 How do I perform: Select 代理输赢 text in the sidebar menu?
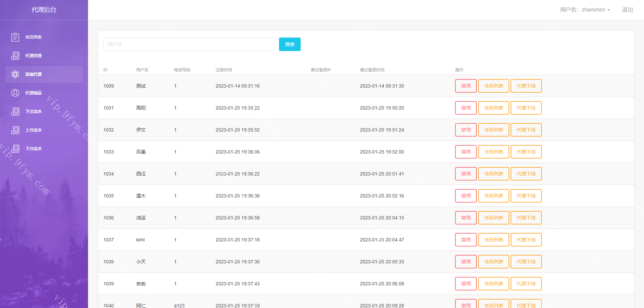(x=34, y=93)
